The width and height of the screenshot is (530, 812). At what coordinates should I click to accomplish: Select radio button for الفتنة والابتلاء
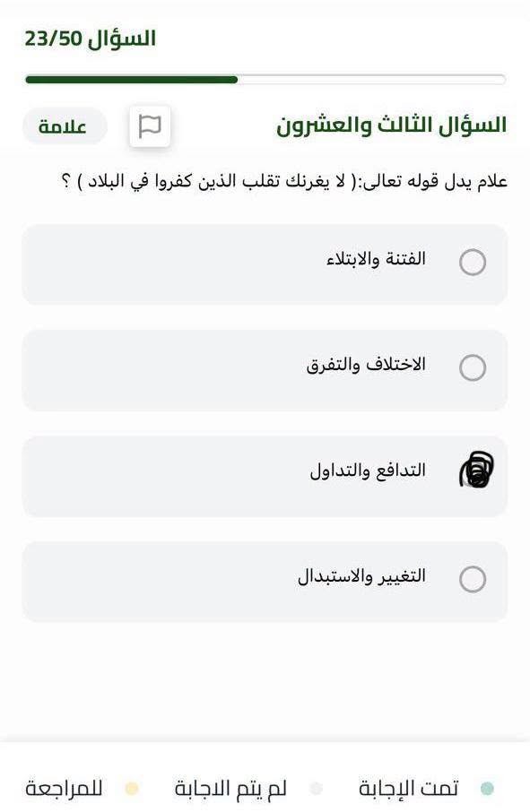[x=472, y=262]
